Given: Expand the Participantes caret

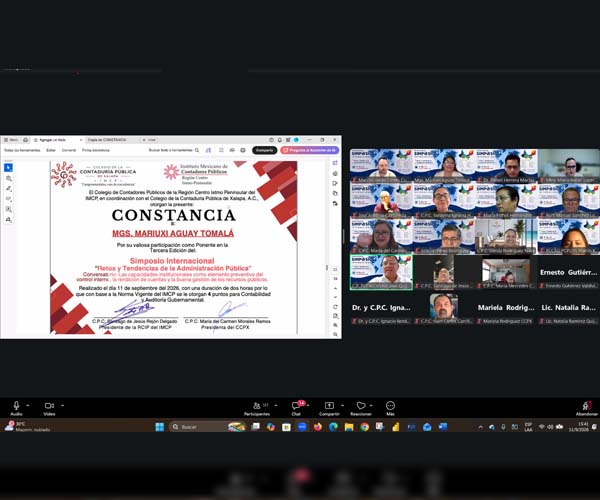Looking at the screenshot, I should click(x=276, y=405).
